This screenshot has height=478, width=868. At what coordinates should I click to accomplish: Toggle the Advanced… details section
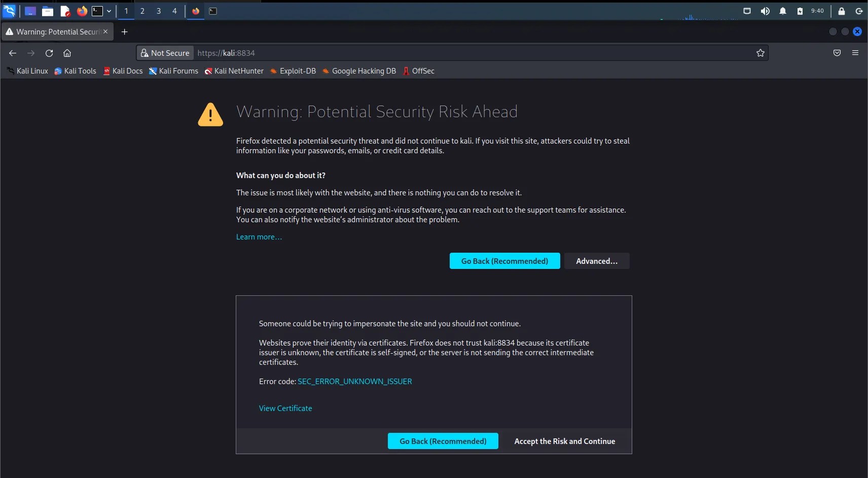tap(597, 261)
